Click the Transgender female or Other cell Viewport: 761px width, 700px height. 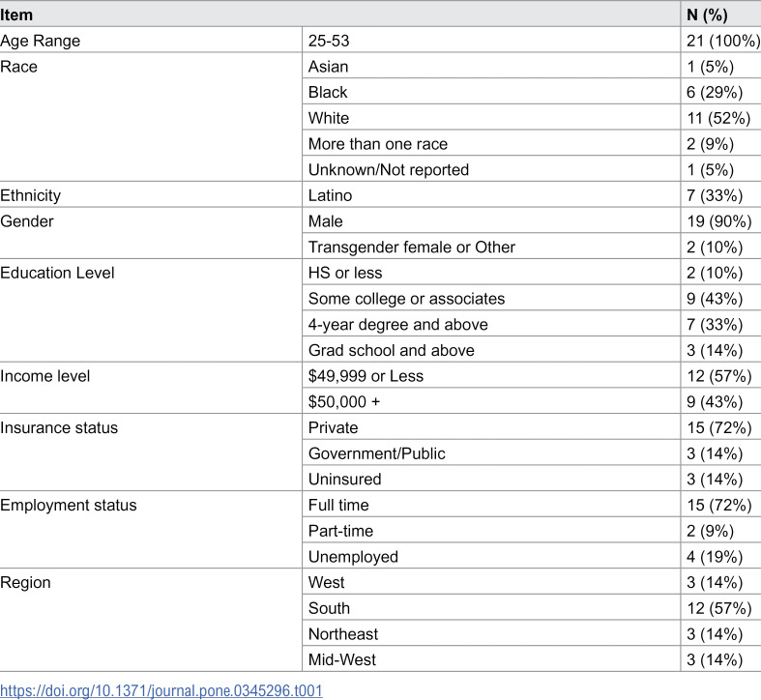412,247
